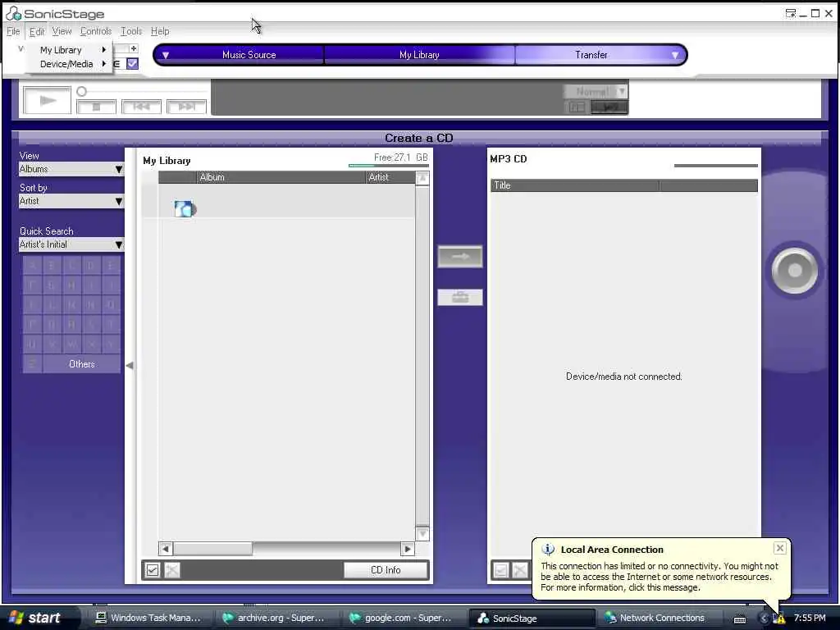Open the Sort by dropdown showing Artist

(71, 202)
